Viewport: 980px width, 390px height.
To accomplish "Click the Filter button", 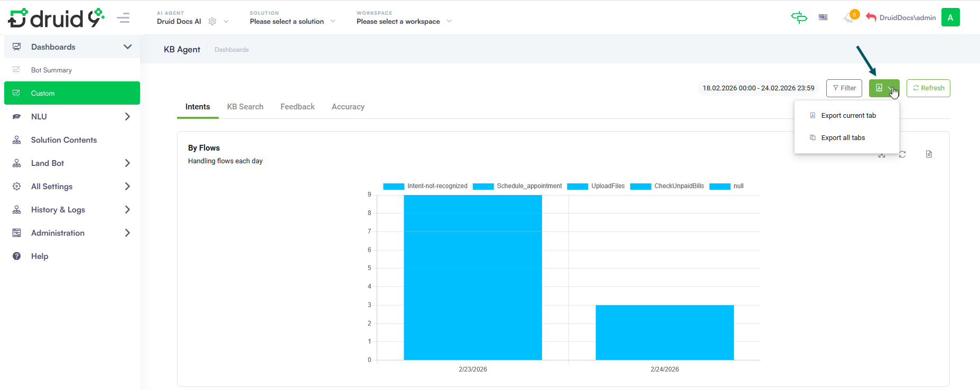I will pos(844,88).
